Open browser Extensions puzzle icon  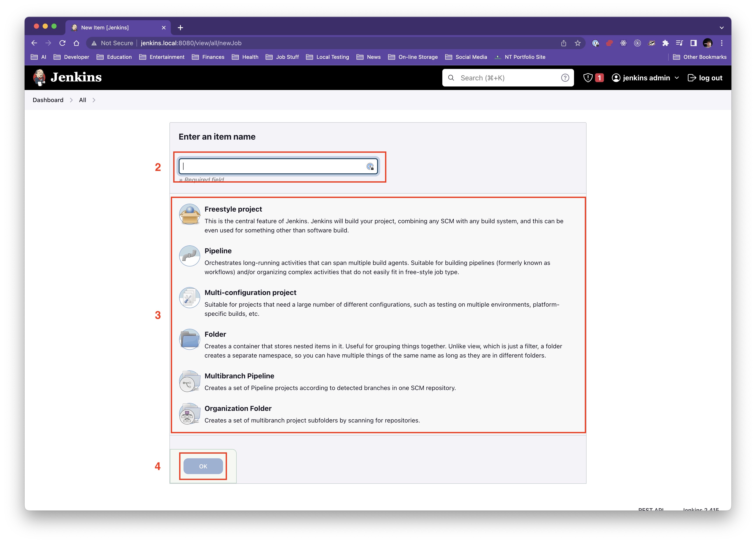tap(665, 43)
